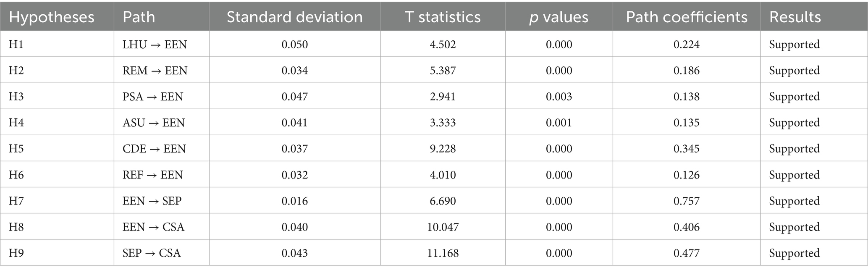The width and height of the screenshot is (868, 273).
Task: Select the T statistic 11.168 cell
Action: [443, 253]
